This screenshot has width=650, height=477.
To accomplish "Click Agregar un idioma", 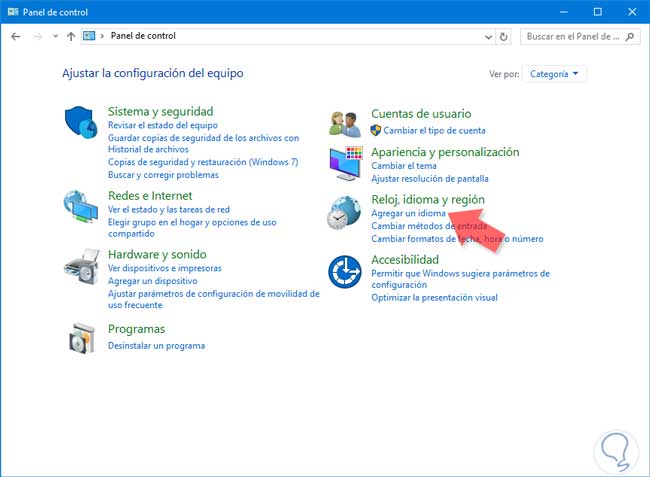I will (x=408, y=213).
